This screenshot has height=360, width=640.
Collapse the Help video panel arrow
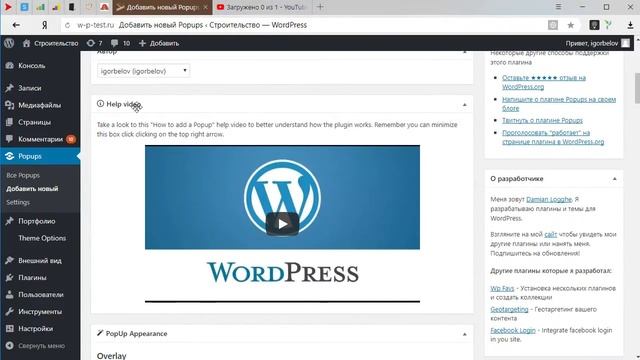[x=464, y=105]
